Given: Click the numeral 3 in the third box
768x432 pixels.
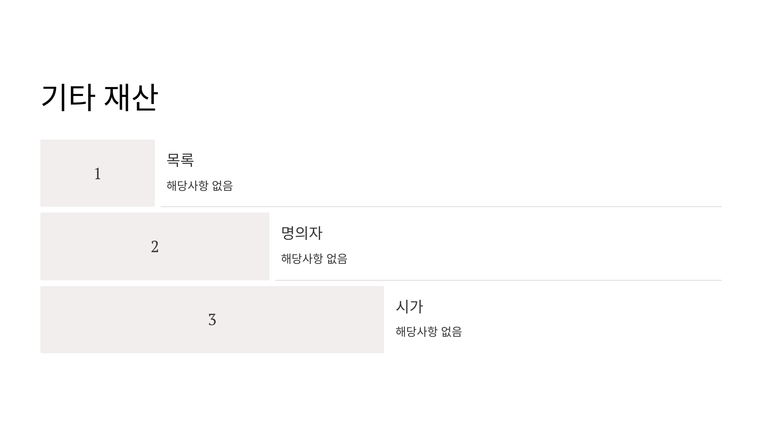Looking at the screenshot, I should 212,320.
